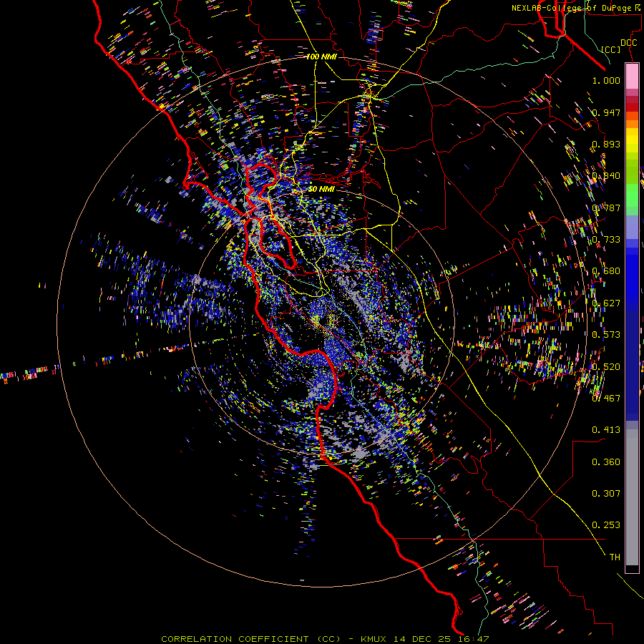Click "CORRELATION COEFFICIENT" in the bottom caption
The image size is (644, 644).
click(235, 639)
